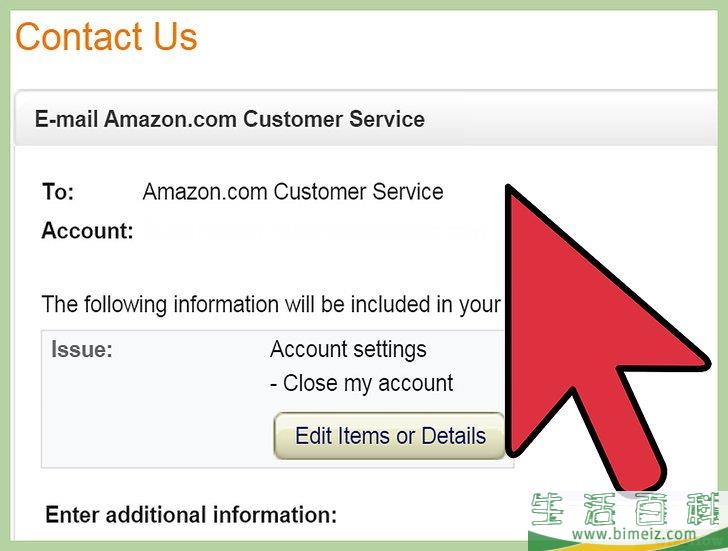Click the green 生 watermark character
728x551 pixels.
[x=547, y=509]
